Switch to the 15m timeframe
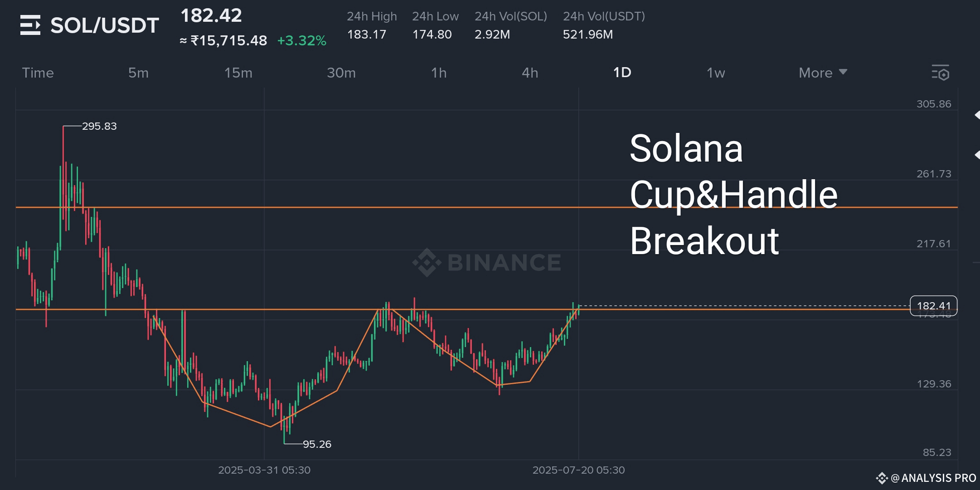The width and height of the screenshot is (980, 490). [238, 73]
